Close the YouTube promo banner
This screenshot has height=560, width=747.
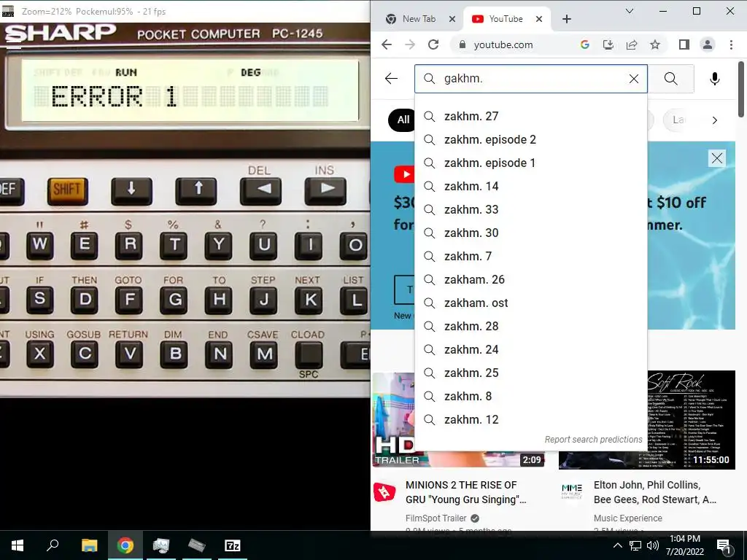point(717,158)
